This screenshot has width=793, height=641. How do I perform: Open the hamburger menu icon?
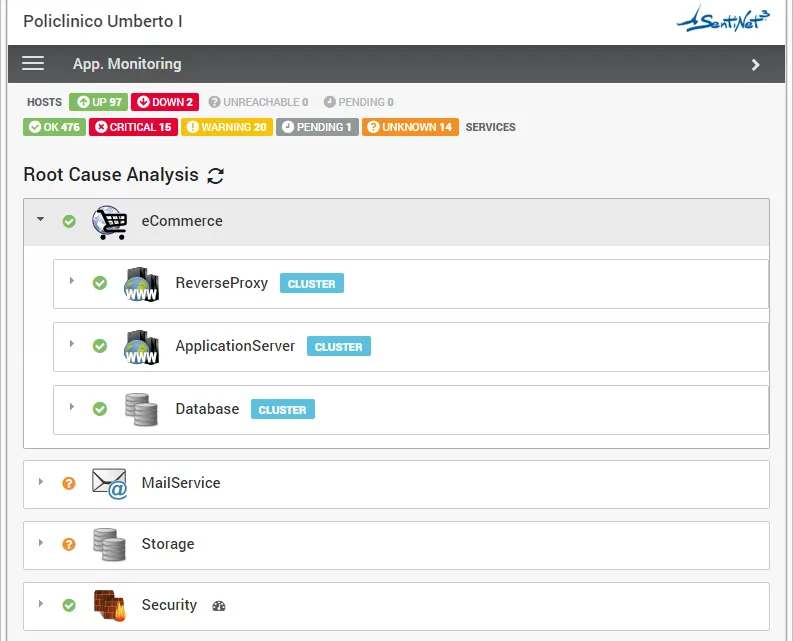click(x=33, y=64)
